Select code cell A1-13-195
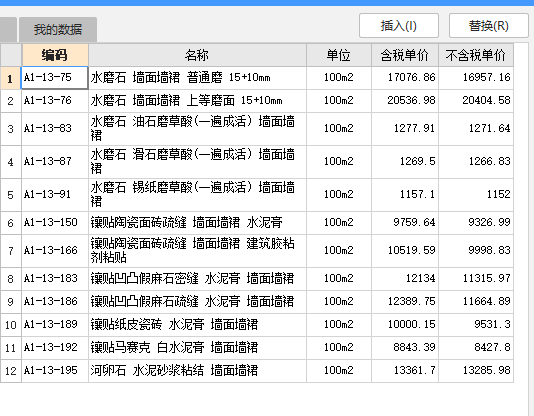 coord(55,371)
